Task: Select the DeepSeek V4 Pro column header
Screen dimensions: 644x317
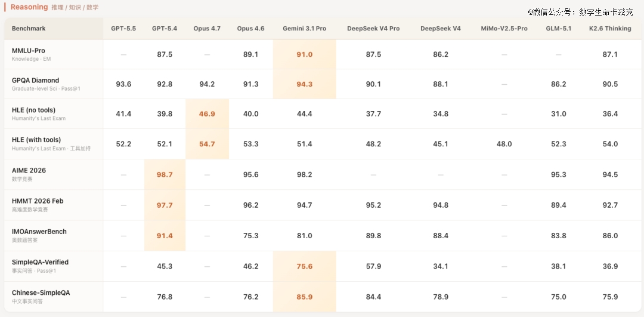Action: click(x=373, y=29)
